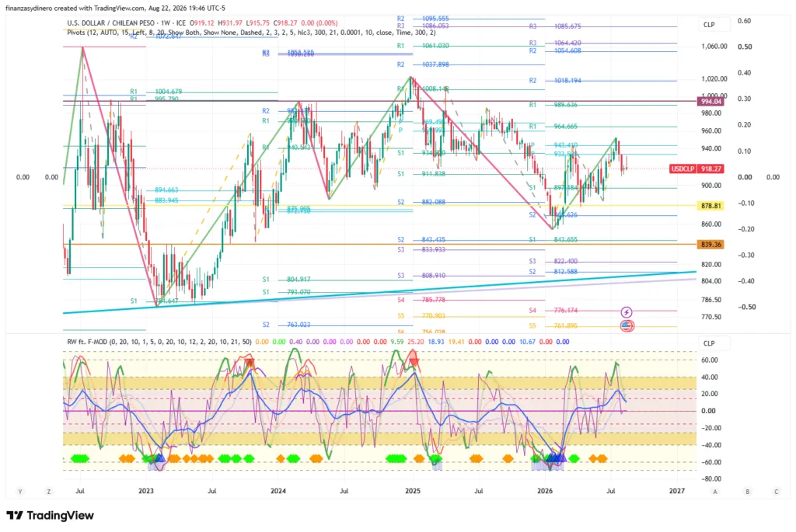The width and height of the screenshot is (796, 532).
Task: Click the 918.27 current price label
Action: (x=710, y=169)
